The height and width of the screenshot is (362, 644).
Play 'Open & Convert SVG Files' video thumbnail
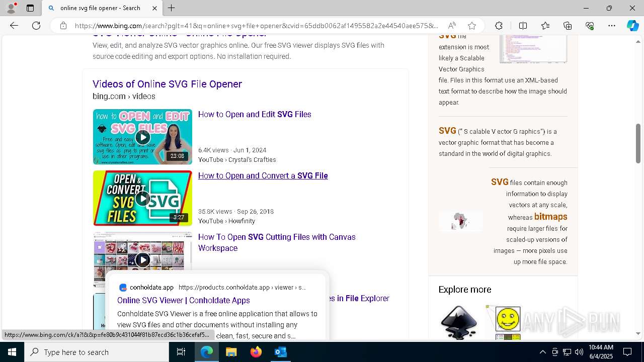[142, 198]
